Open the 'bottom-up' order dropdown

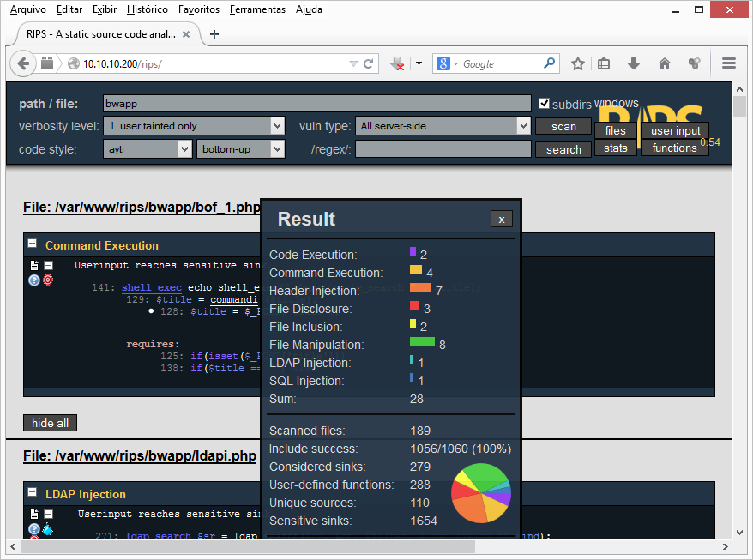point(241,149)
